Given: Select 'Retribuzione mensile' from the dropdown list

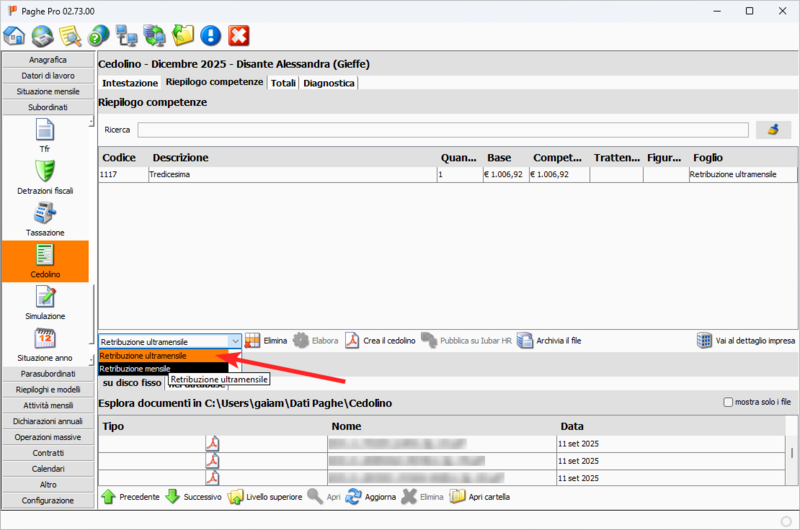Looking at the screenshot, I should [x=135, y=369].
